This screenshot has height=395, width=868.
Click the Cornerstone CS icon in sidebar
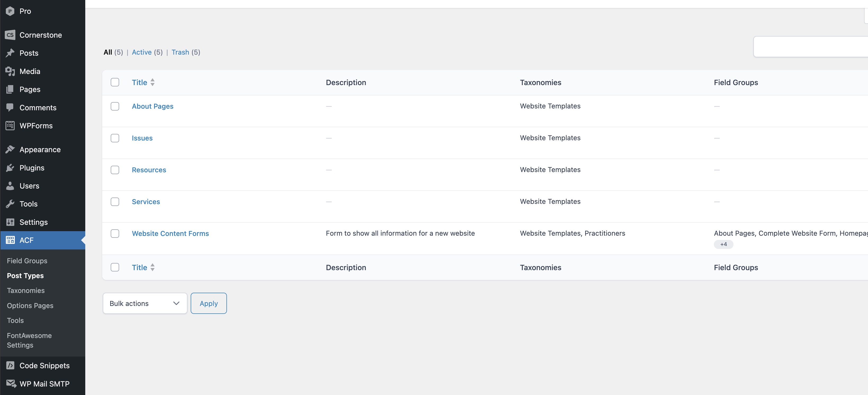10,35
